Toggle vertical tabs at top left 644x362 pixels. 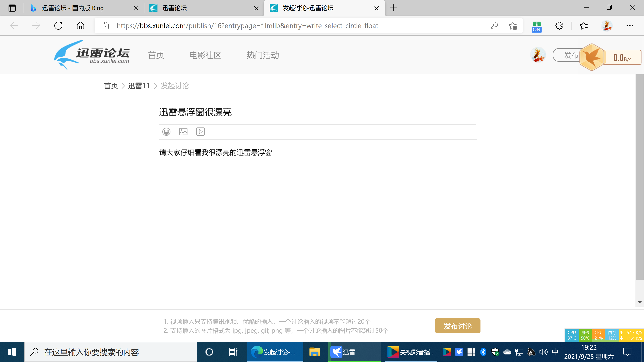(x=12, y=8)
